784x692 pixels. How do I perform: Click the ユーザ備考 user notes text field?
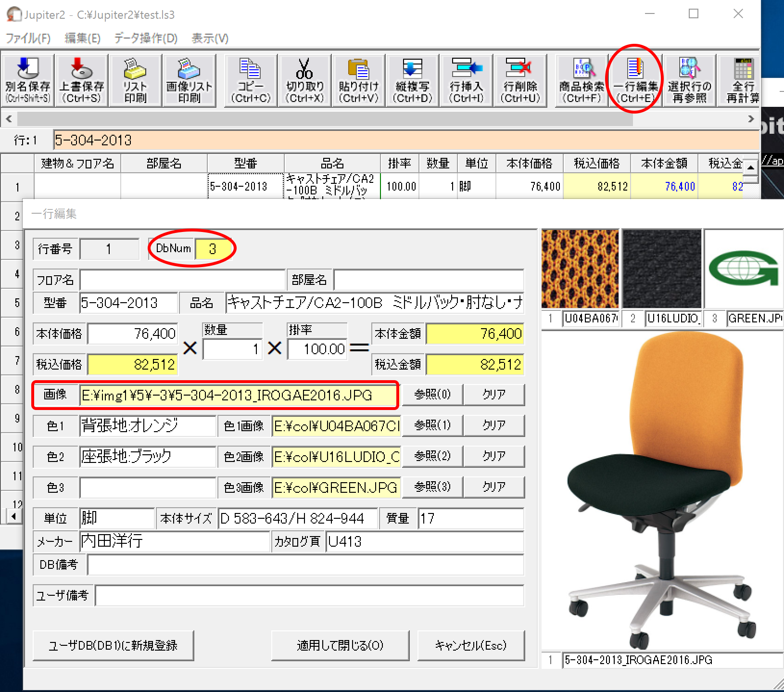(309, 596)
